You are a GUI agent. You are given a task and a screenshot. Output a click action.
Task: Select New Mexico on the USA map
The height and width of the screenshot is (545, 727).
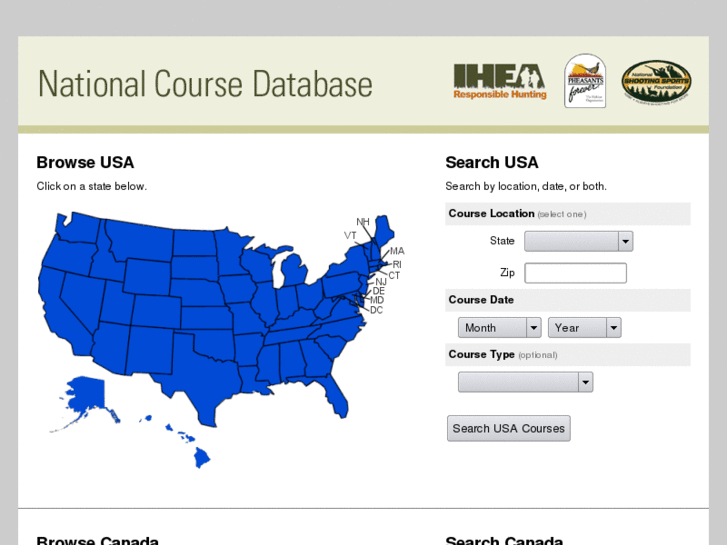(x=150, y=350)
